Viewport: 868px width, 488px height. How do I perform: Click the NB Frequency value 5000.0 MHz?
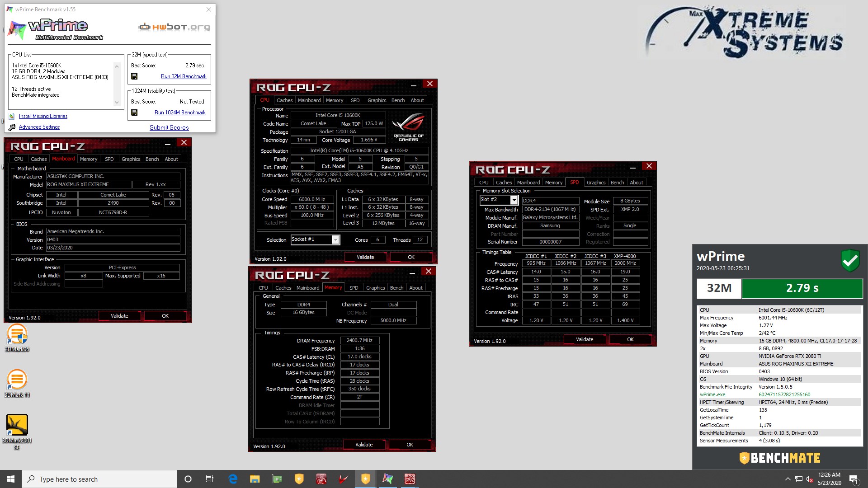(x=393, y=320)
